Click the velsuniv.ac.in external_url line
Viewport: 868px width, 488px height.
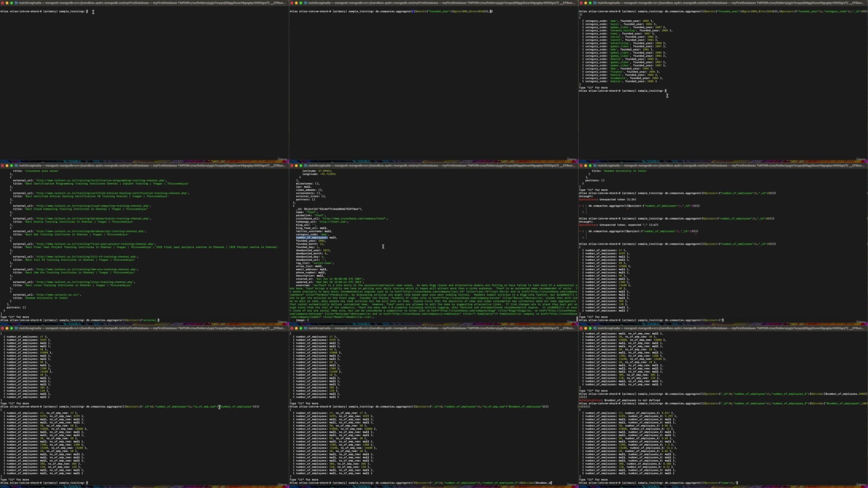click(x=47, y=294)
